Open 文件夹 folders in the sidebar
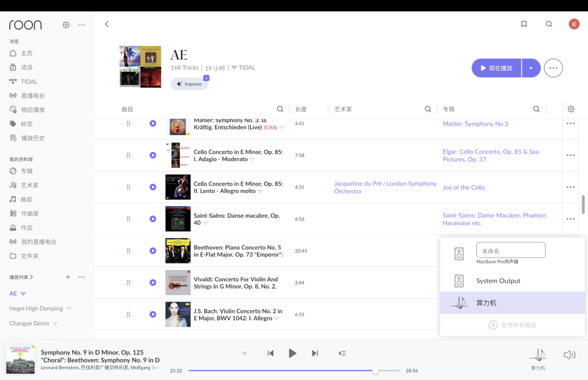Image resolution: width=588 pixels, height=380 pixels. click(24, 256)
